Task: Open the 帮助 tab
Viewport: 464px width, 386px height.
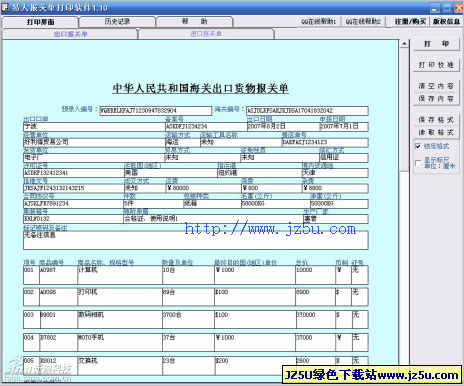Action: [x=194, y=22]
